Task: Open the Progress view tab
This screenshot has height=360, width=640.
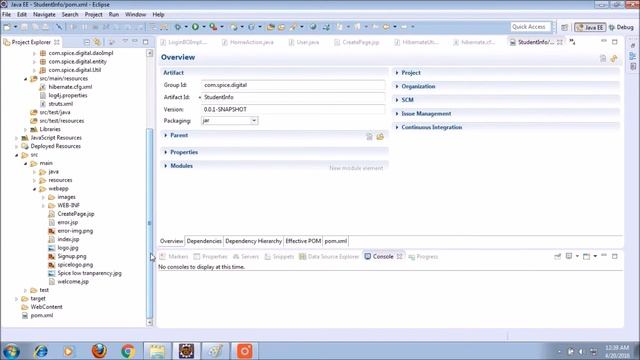Action: click(x=423, y=256)
